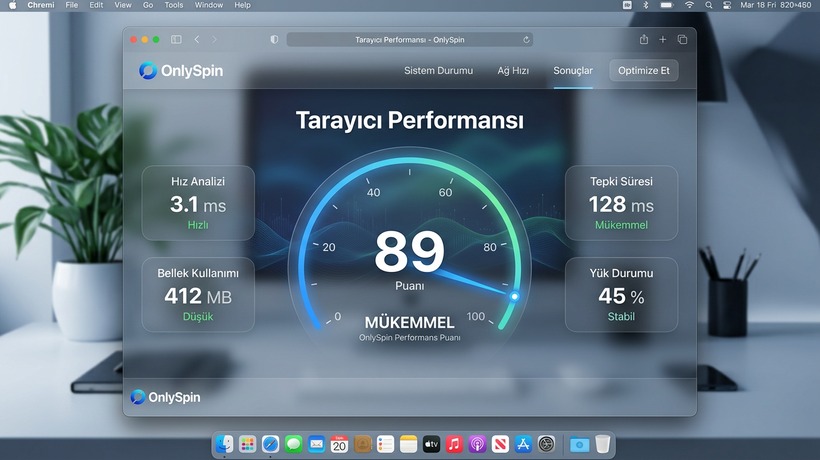The width and height of the screenshot is (820, 460).
Task: Open the Edit menu
Action: (96, 5)
